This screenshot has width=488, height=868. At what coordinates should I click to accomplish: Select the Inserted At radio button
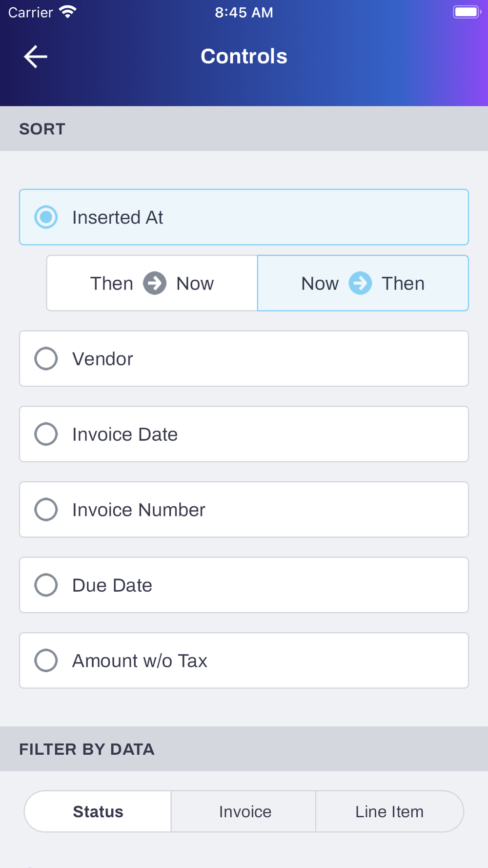coord(46,217)
